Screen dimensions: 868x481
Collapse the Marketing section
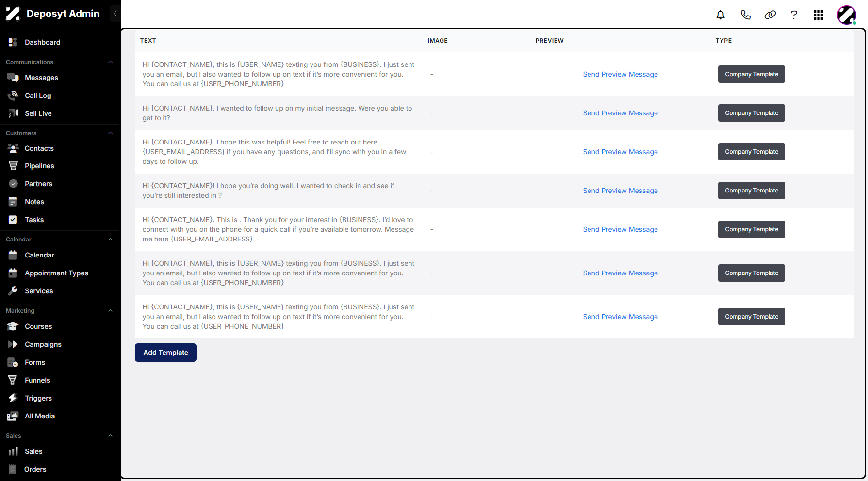[x=110, y=311]
